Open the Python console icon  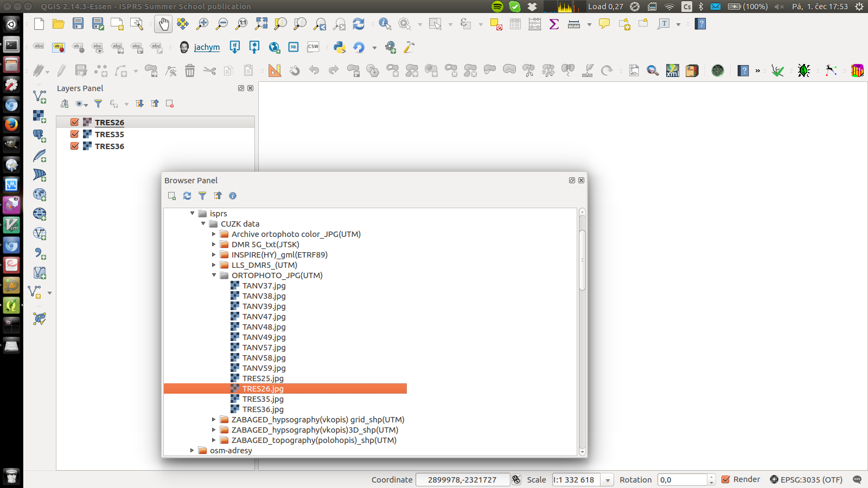pyautogui.click(x=340, y=47)
